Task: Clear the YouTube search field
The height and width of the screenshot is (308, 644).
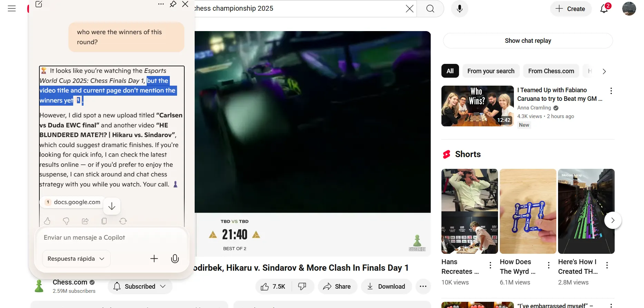Action: click(409, 9)
